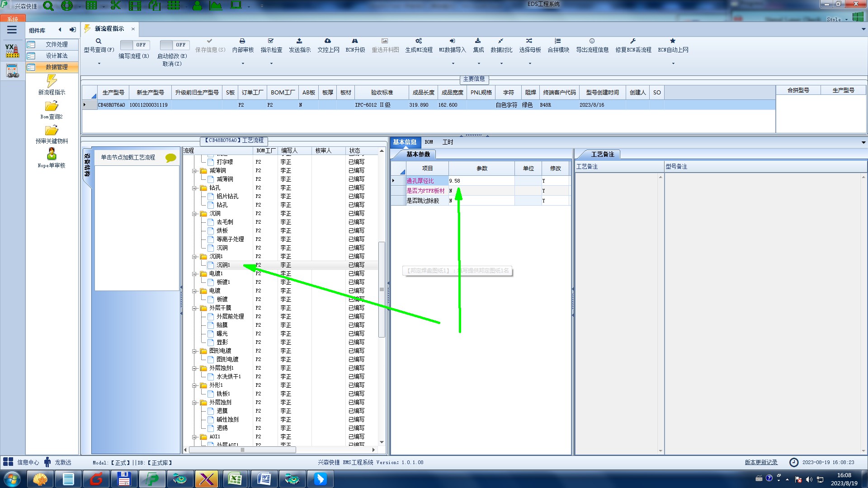The height and width of the screenshot is (488, 868).
Task: Collapse the 钻孔 tree folder
Action: point(194,188)
